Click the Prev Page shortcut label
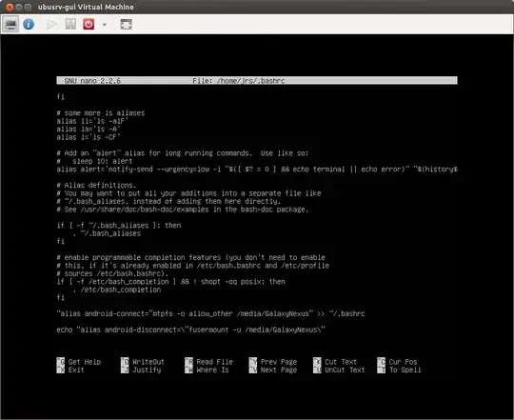 click(279, 362)
